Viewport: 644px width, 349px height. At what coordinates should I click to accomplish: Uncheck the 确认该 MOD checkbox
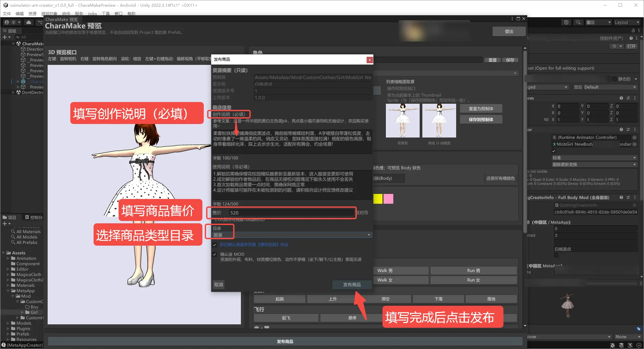click(x=215, y=254)
